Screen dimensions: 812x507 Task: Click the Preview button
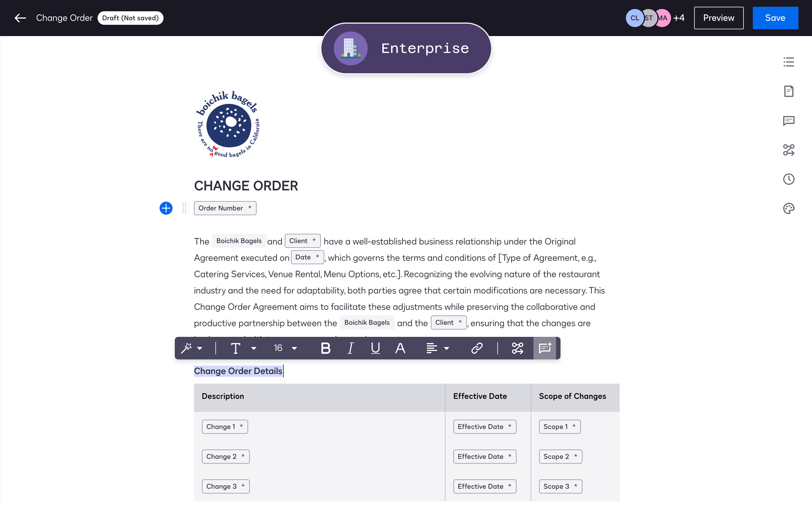point(718,18)
